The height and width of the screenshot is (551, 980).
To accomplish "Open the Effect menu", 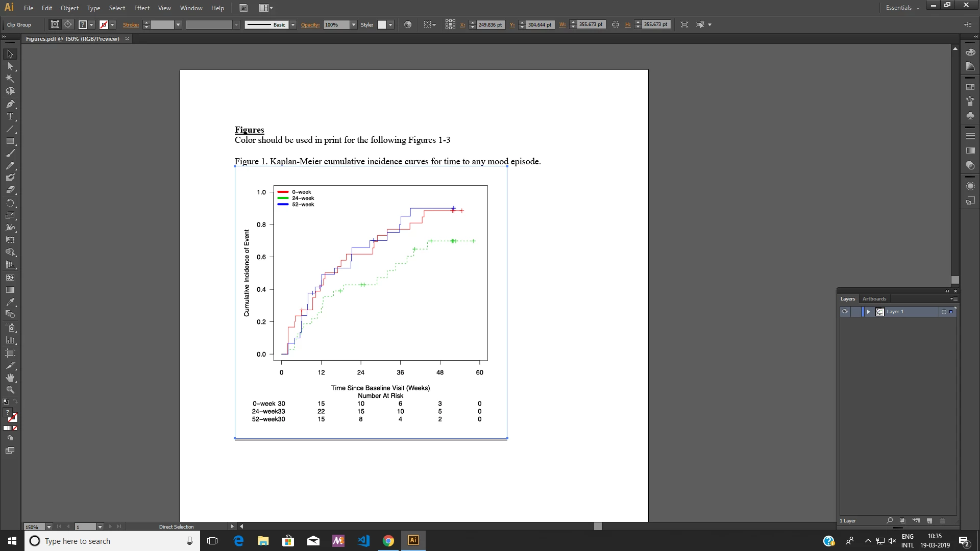I will [x=141, y=8].
